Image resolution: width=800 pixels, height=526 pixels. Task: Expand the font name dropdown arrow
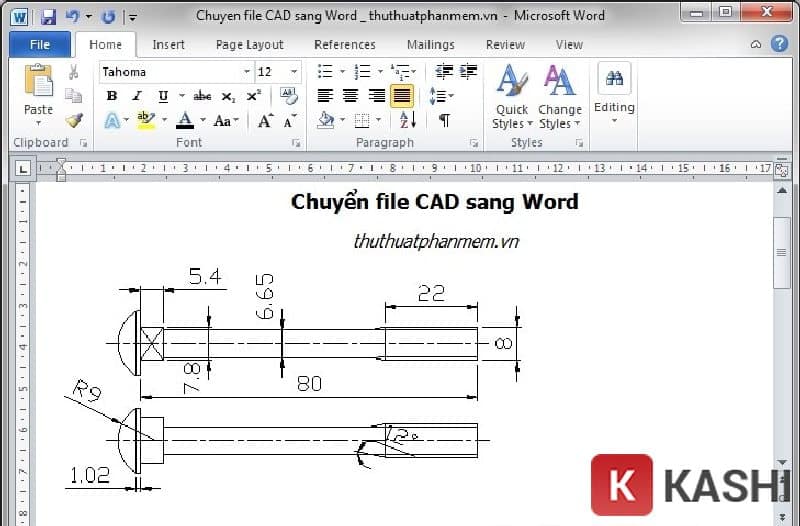(x=247, y=72)
